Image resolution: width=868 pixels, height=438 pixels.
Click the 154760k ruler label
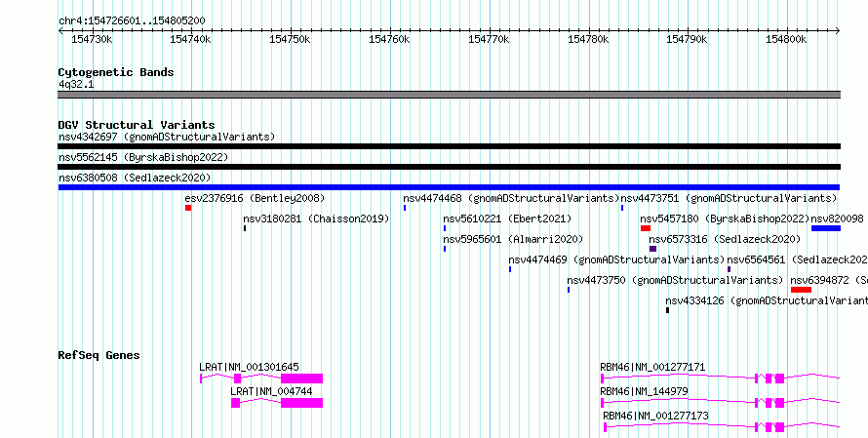pos(389,40)
